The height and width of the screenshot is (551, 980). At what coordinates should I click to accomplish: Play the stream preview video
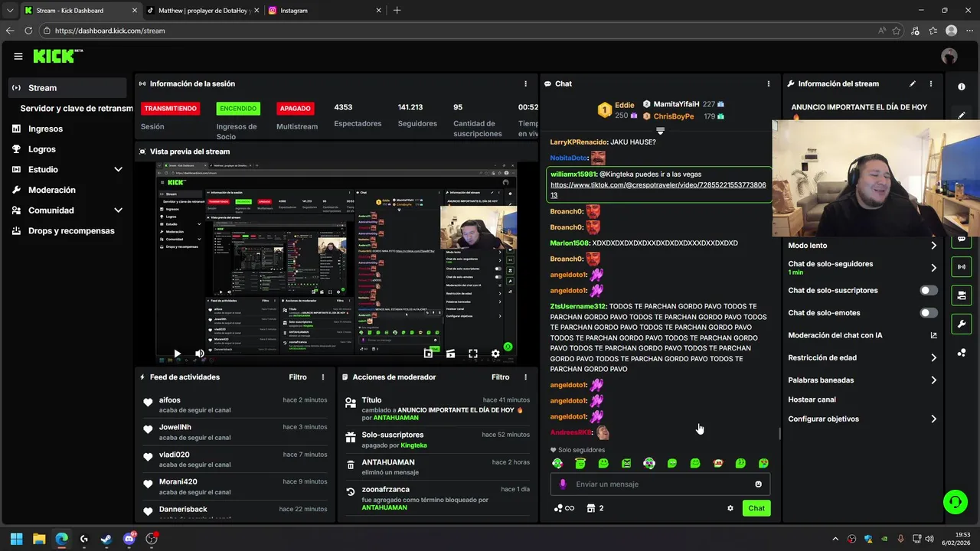tap(177, 354)
